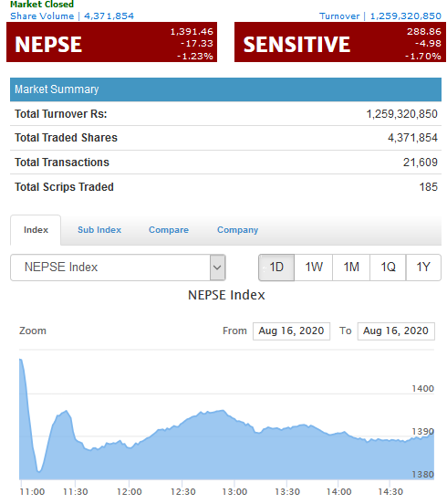Click the Market Summary header
The image size is (447, 504).
225,89
